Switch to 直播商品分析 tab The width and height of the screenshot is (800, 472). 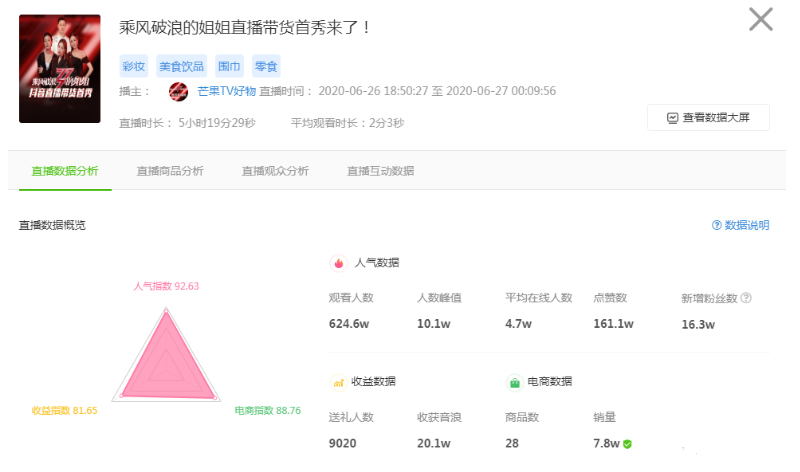coord(170,171)
